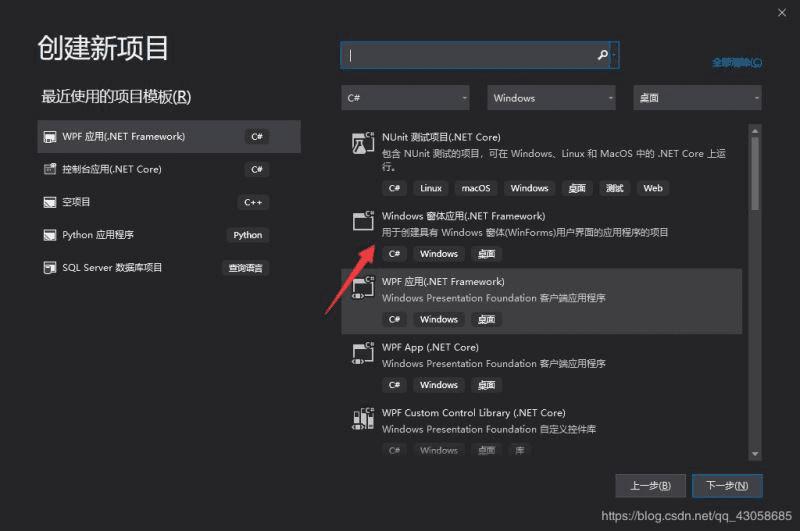The height and width of the screenshot is (531, 800).
Task: Click the Web tag under NUnit template
Action: coord(653,188)
